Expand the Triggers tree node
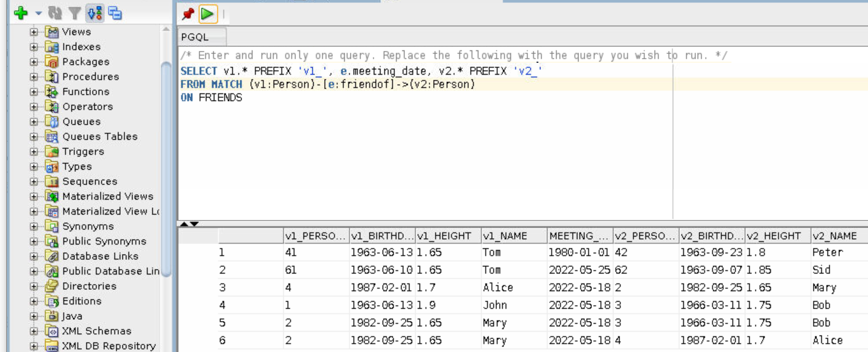 click(34, 151)
